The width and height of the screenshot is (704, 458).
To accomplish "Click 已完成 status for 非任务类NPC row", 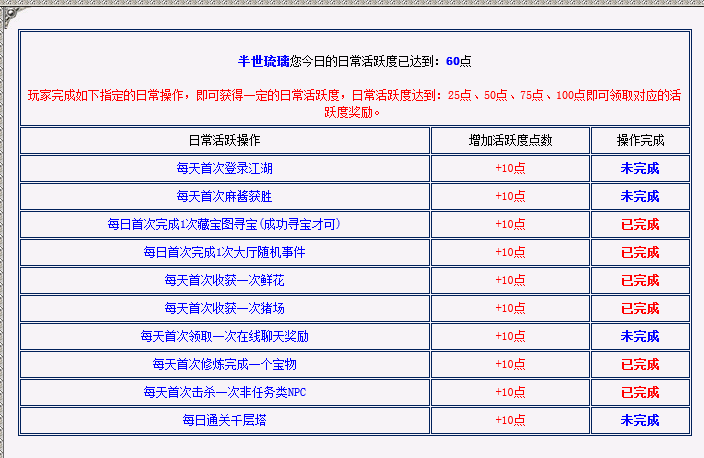I will click(x=640, y=392).
